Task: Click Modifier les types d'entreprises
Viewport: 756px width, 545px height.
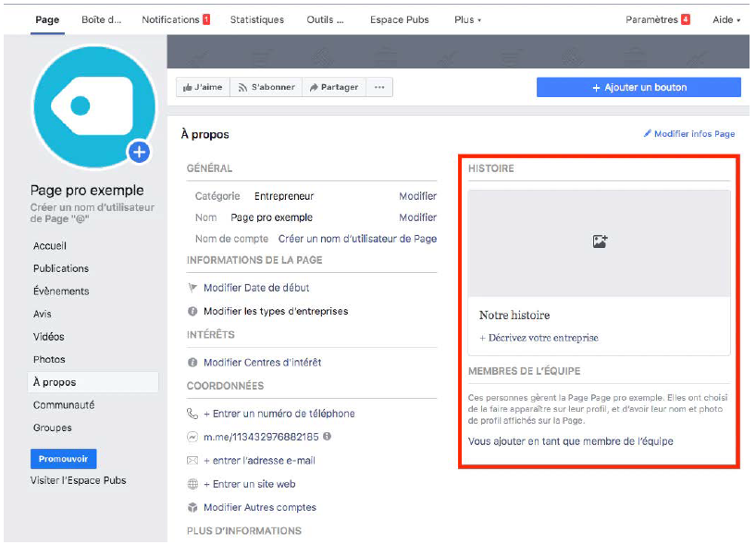Action: point(276,311)
